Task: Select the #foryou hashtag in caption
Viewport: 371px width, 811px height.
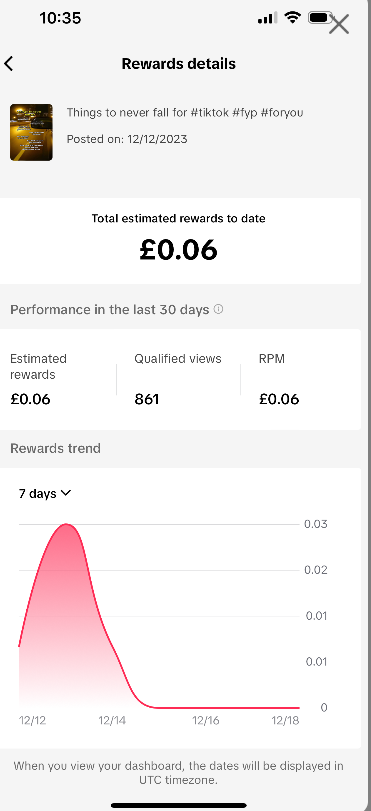Action: [x=282, y=112]
